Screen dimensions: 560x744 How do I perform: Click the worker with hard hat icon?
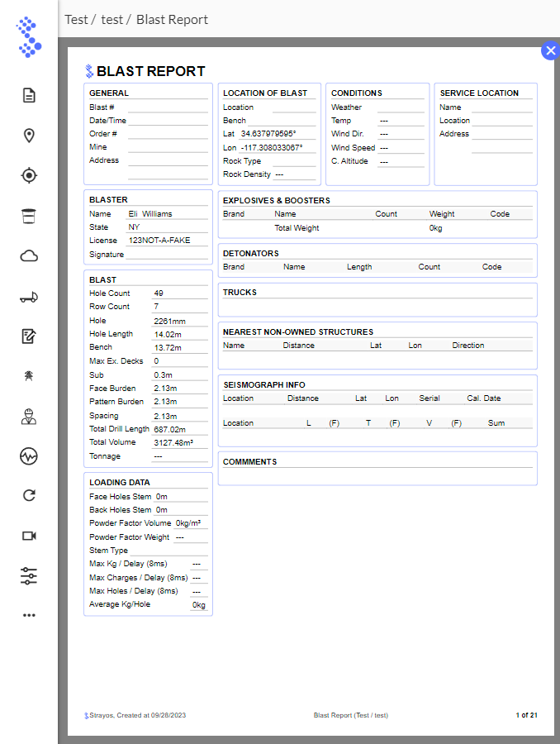click(29, 416)
